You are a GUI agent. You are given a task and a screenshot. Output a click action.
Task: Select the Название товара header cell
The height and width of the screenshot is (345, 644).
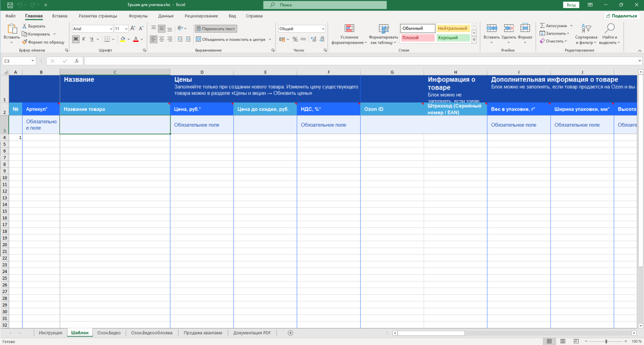pos(115,109)
